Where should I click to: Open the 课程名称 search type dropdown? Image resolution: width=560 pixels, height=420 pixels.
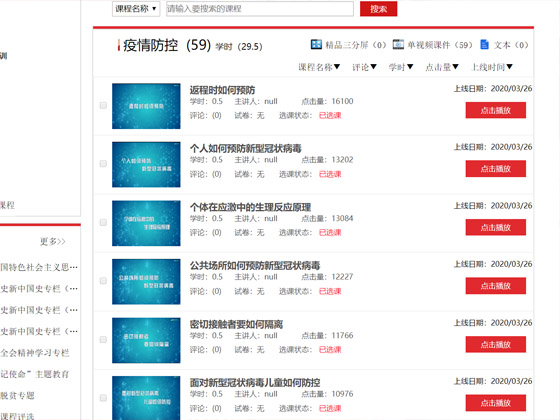click(136, 9)
